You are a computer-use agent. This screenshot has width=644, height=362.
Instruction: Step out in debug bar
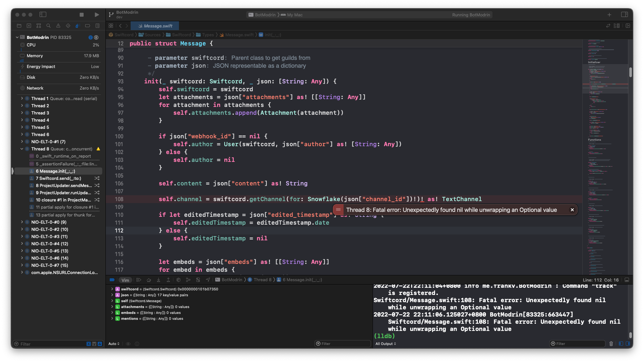[x=168, y=280]
